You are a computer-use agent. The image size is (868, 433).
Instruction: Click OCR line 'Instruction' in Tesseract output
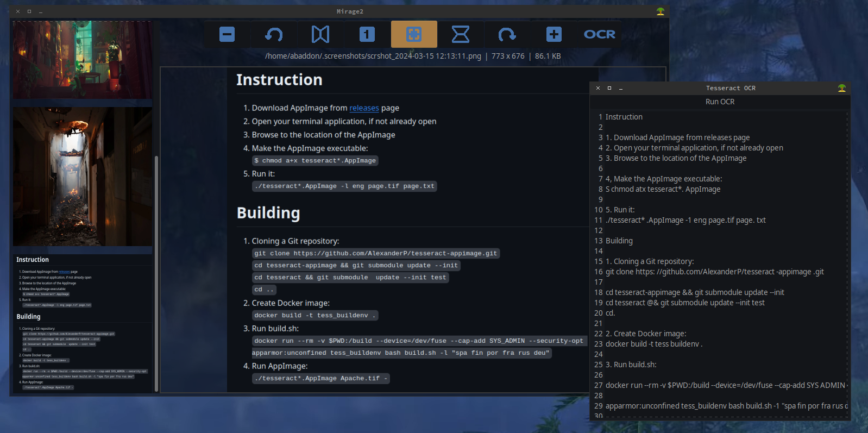click(624, 117)
